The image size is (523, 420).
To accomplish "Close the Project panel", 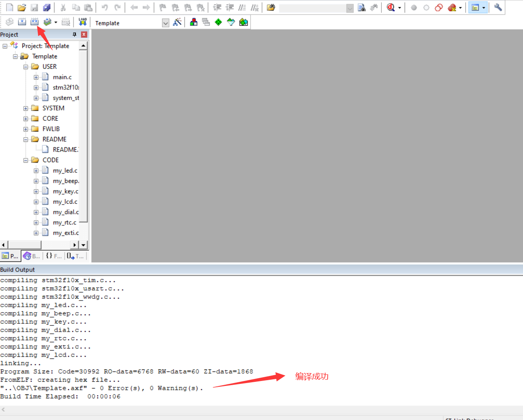I will [x=84, y=34].
